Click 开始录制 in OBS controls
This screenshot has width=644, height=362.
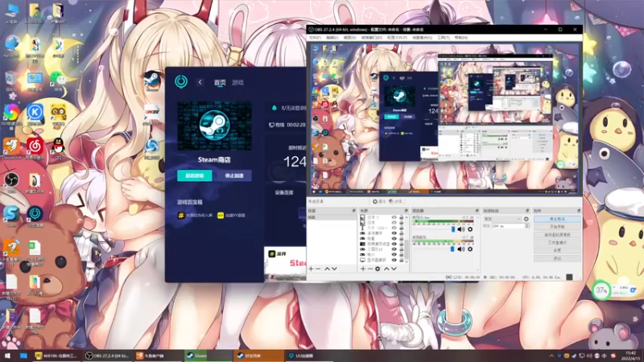click(557, 227)
